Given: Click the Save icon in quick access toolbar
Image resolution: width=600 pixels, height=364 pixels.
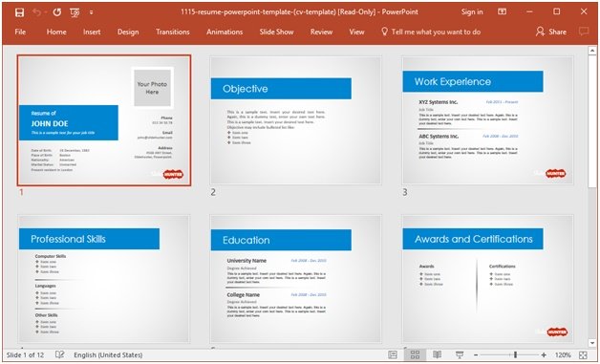Looking at the screenshot, I should (19, 12).
